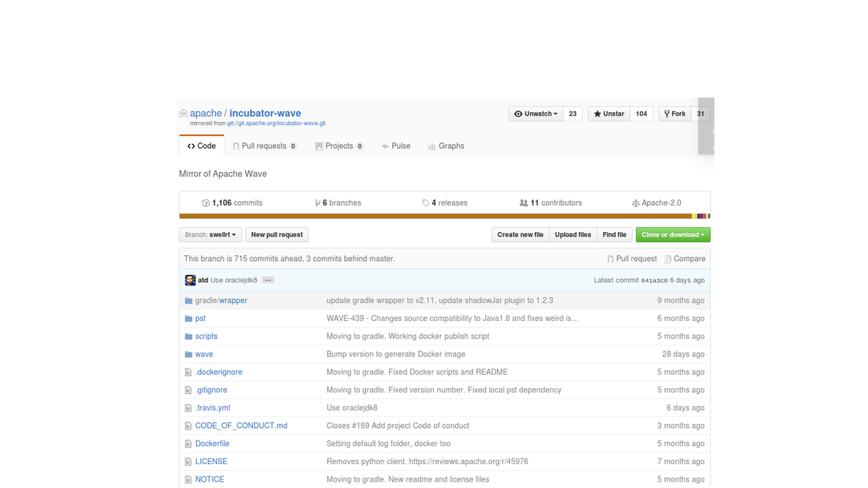Open the apache owner link

pos(206,114)
